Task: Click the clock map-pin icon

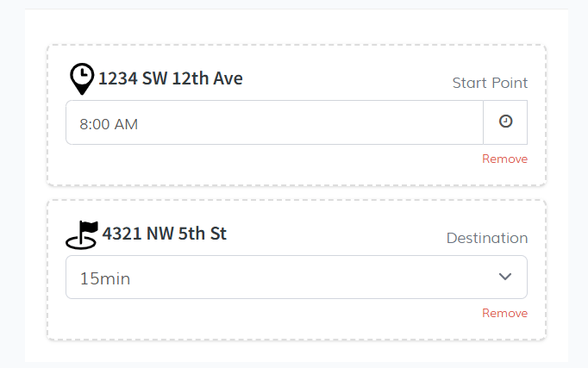Action: tap(82, 78)
